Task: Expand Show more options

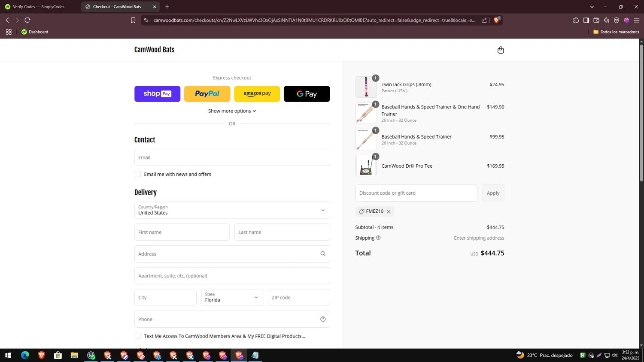Action: click(x=232, y=111)
